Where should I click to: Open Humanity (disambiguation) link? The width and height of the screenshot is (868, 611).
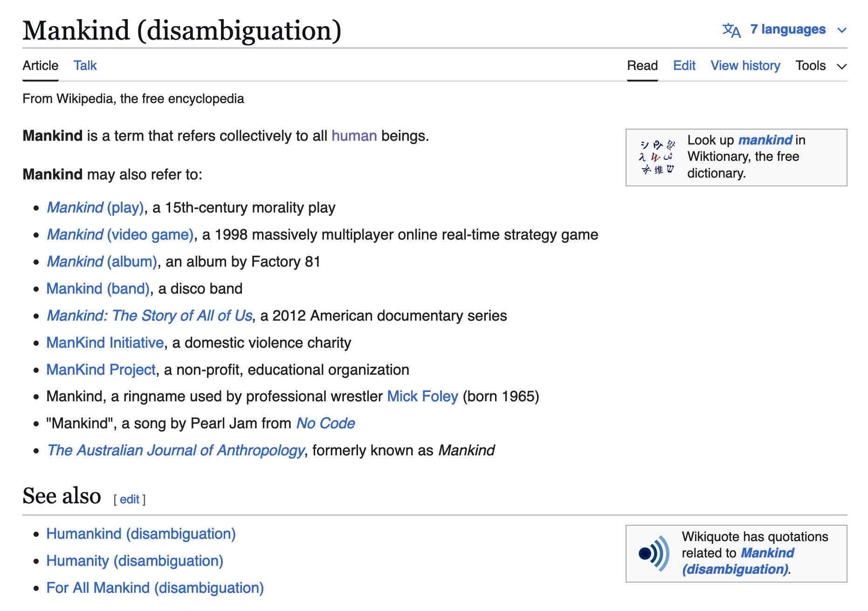[135, 561]
